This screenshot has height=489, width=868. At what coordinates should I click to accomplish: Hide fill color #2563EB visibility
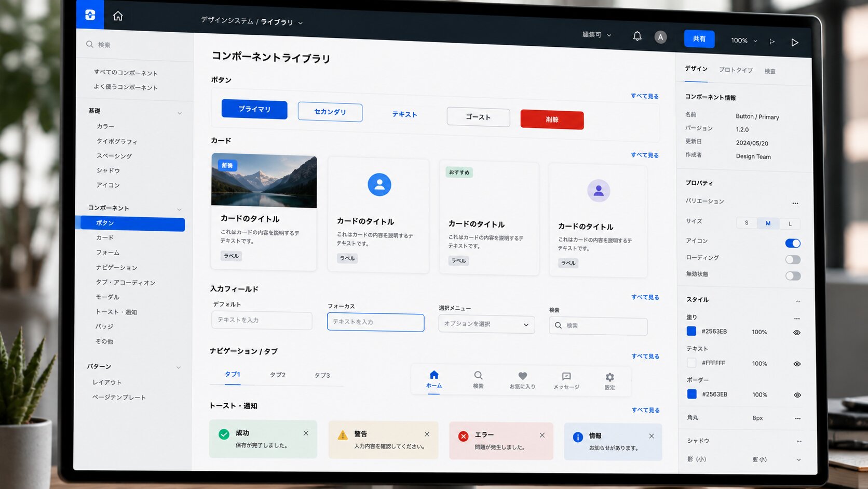797,333
